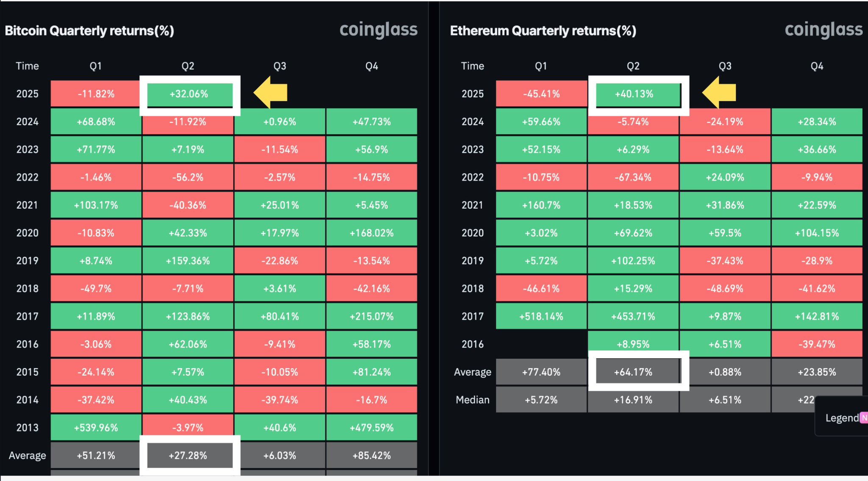
Task: Select the 2017 row label in Bitcoin table
Action: 27,316
